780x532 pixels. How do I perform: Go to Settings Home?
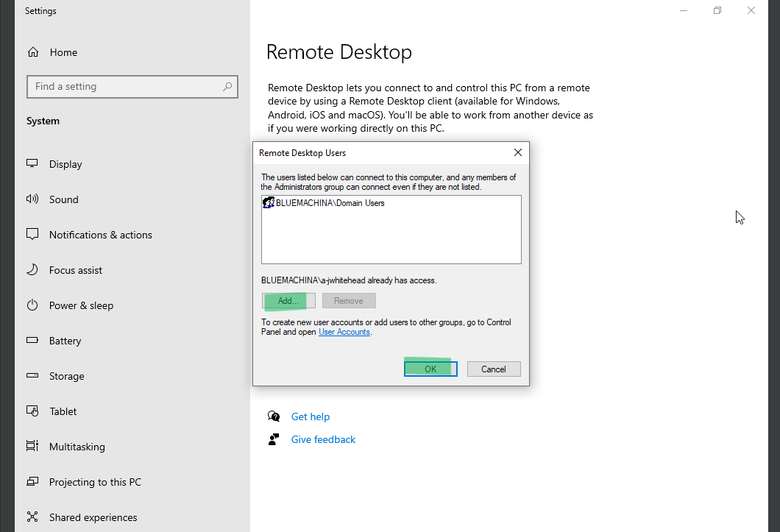(63, 52)
